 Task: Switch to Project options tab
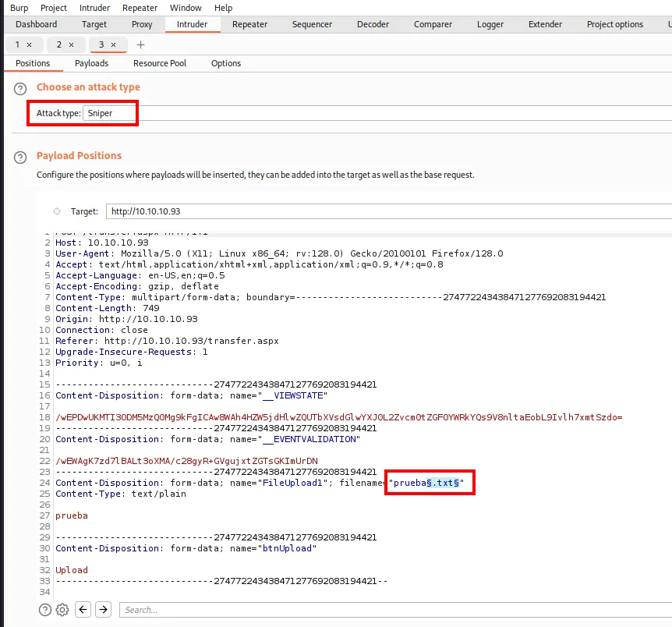pos(615,24)
